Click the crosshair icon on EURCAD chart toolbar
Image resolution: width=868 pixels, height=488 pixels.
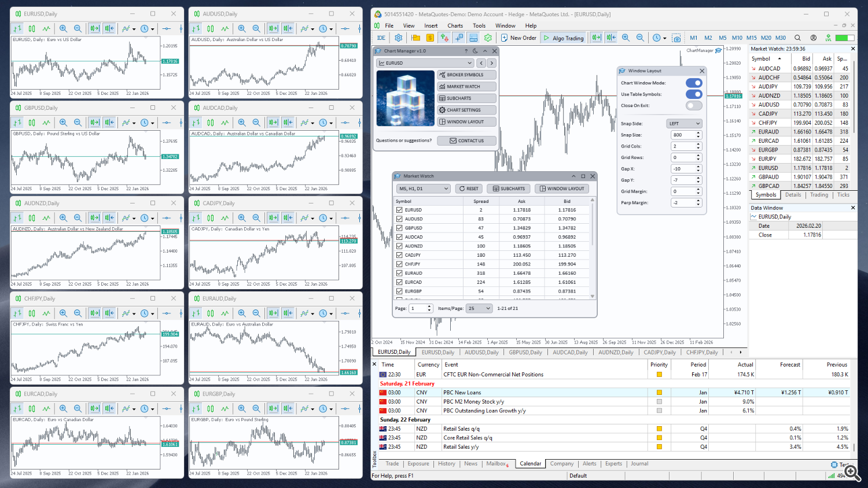(166, 408)
